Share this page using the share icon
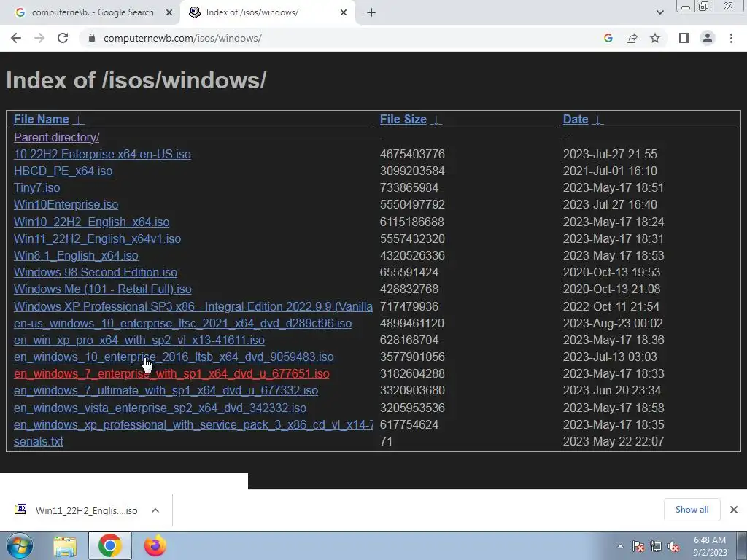This screenshot has width=747, height=560. (632, 38)
